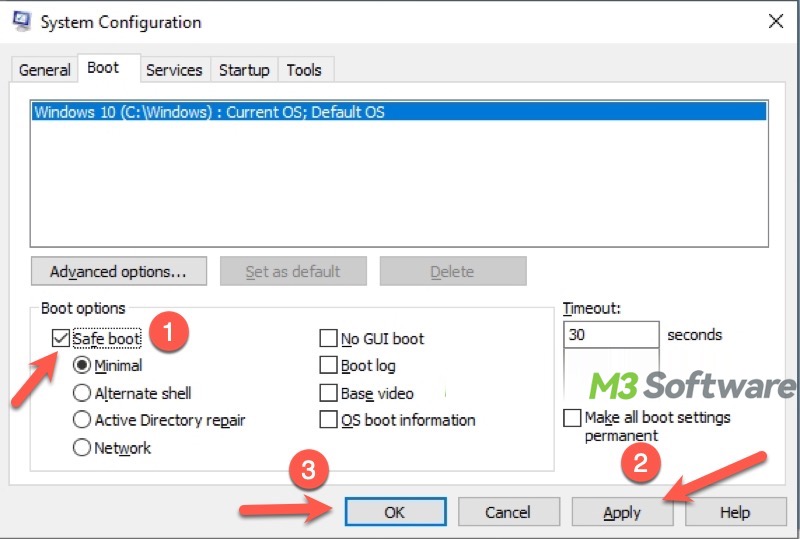800x539 pixels.
Task: Pick the Network safe boot option
Action: click(x=82, y=448)
